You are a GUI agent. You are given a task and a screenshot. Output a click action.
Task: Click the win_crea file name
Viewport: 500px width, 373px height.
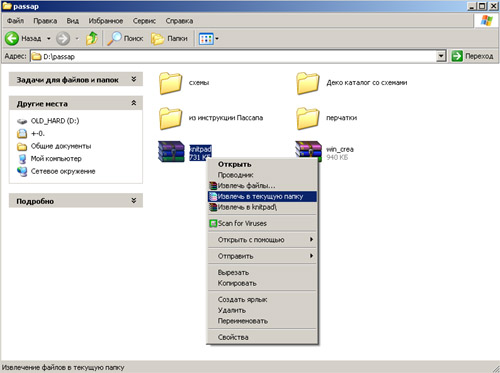(340, 149)
